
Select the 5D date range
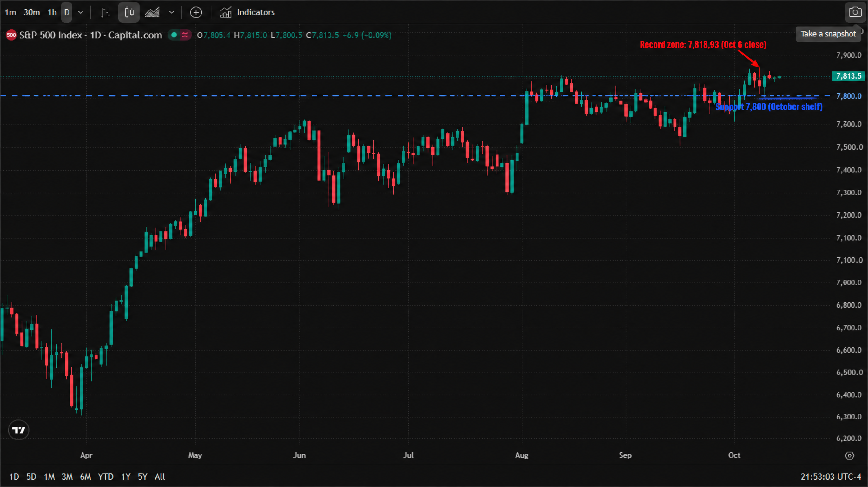click(x=31, y=477)
